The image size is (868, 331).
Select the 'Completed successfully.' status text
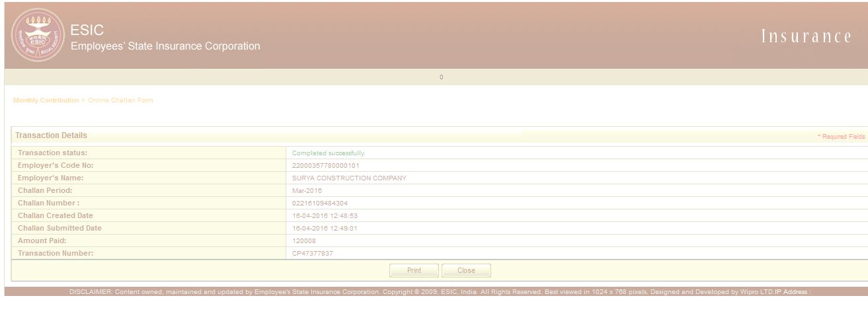point(329,153)
